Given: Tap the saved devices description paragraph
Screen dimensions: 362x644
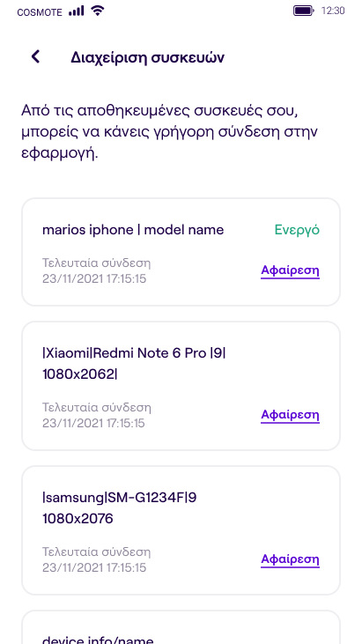Looking at the screenshot, I should (x=170, y=132).
